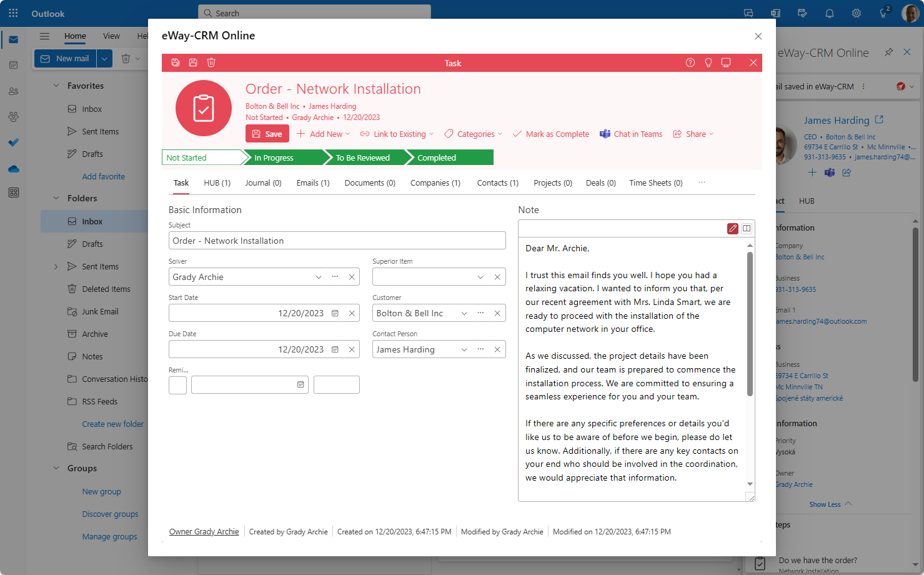Switch to the Companies (1) tab
The height and width of the screenshot is (575, 924).
[x=435, y=183]
